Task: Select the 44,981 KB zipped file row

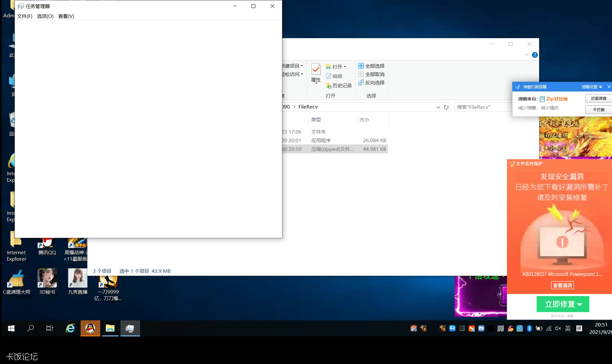Action: (335, 149)
